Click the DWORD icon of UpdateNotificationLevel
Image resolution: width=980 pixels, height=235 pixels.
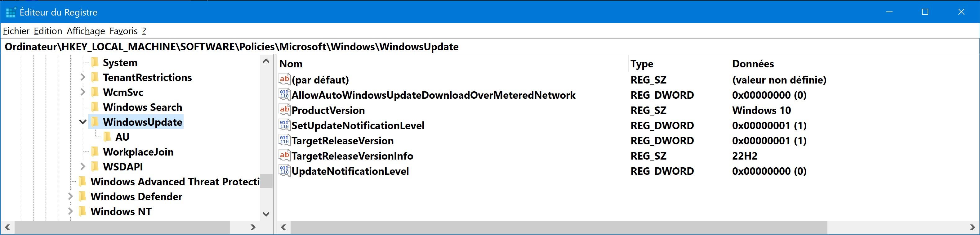285,171
